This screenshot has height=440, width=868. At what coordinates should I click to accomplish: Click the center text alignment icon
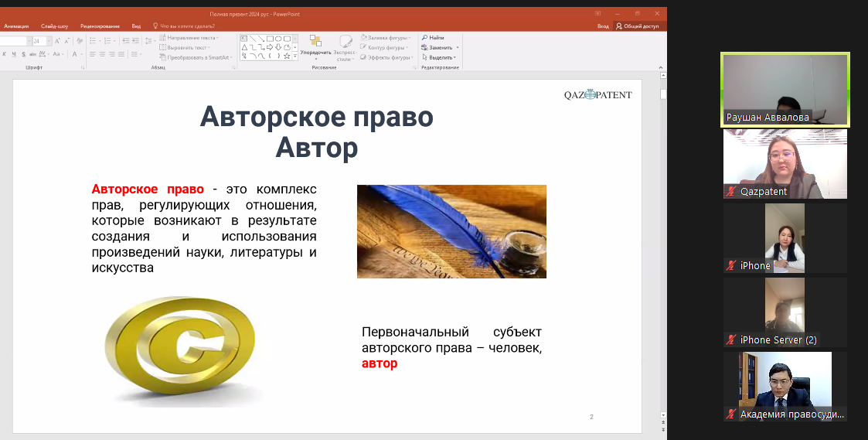point(100,54)
